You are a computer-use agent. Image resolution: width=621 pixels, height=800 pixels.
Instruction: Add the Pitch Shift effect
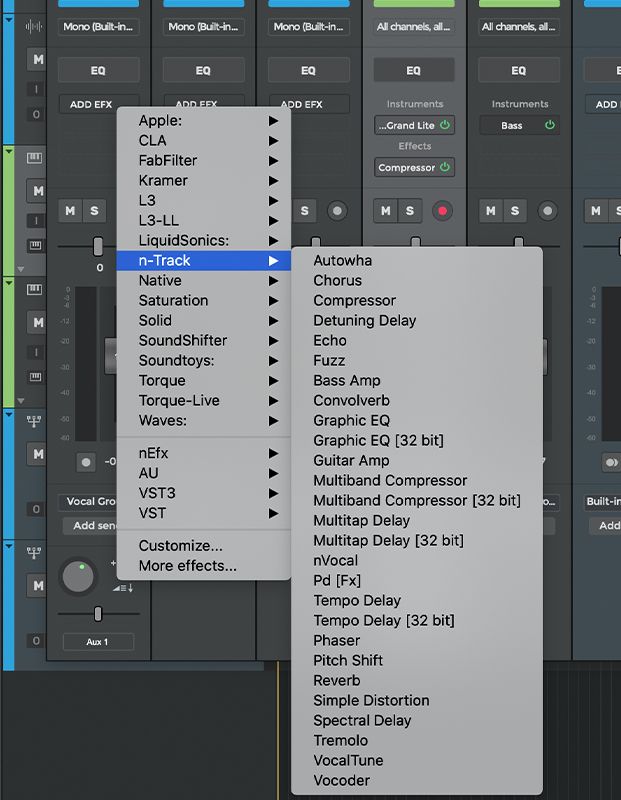[x=416, y=660]
